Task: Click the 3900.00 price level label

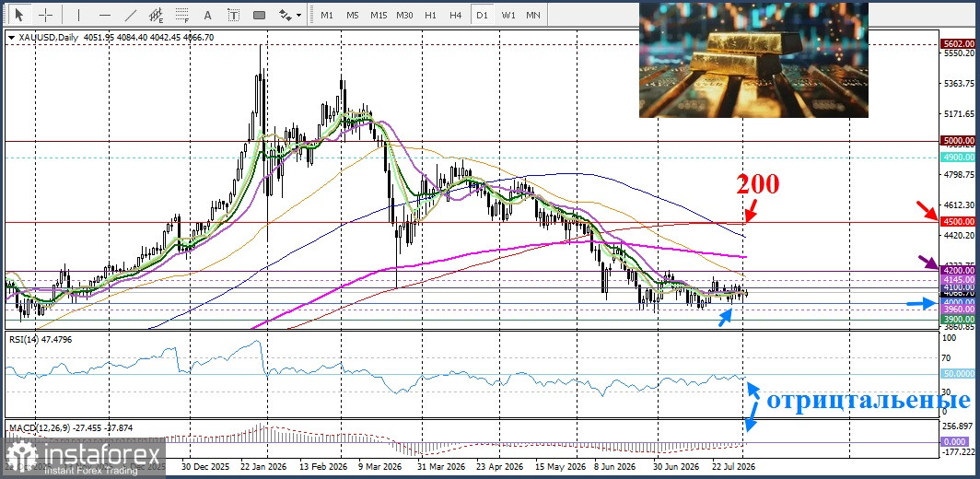Action: (958, 319)
